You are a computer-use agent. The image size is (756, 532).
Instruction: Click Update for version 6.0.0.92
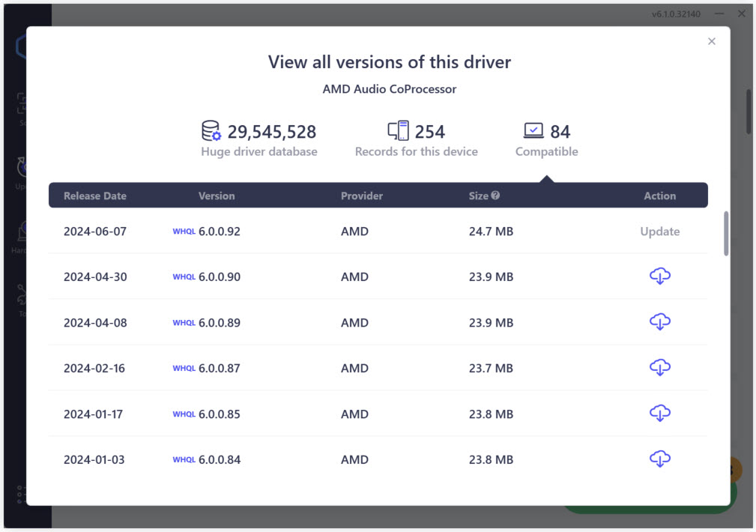(659, 232)
